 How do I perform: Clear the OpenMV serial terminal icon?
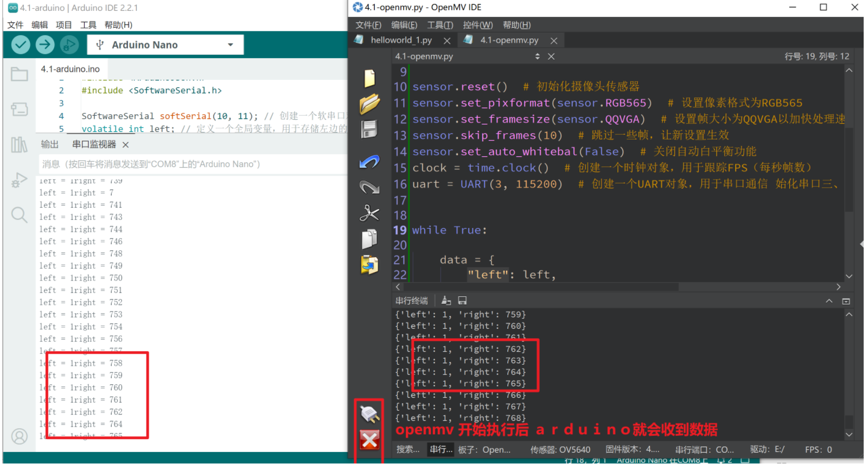[x=446, y=300]
